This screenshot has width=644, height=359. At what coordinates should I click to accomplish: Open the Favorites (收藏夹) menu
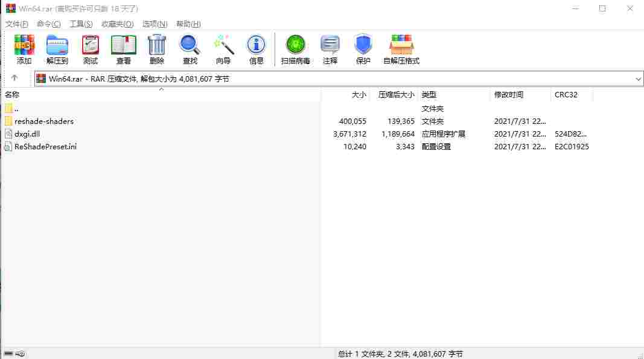pos(118,24)
